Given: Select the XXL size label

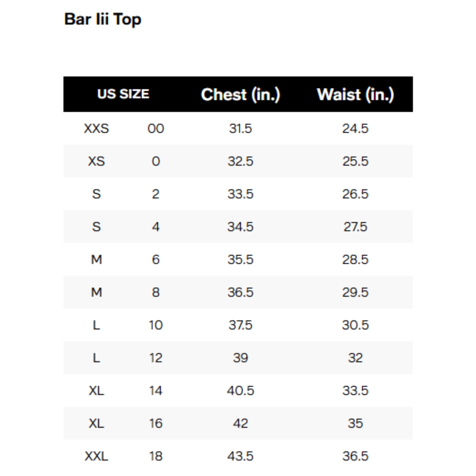Looking at the screenshot, I should pos(96,456).
